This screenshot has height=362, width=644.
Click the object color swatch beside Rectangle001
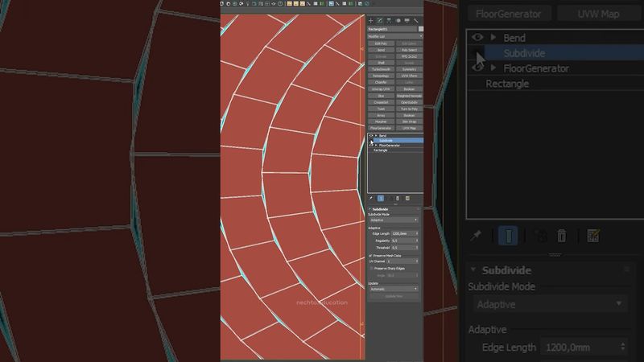[420, 29]
